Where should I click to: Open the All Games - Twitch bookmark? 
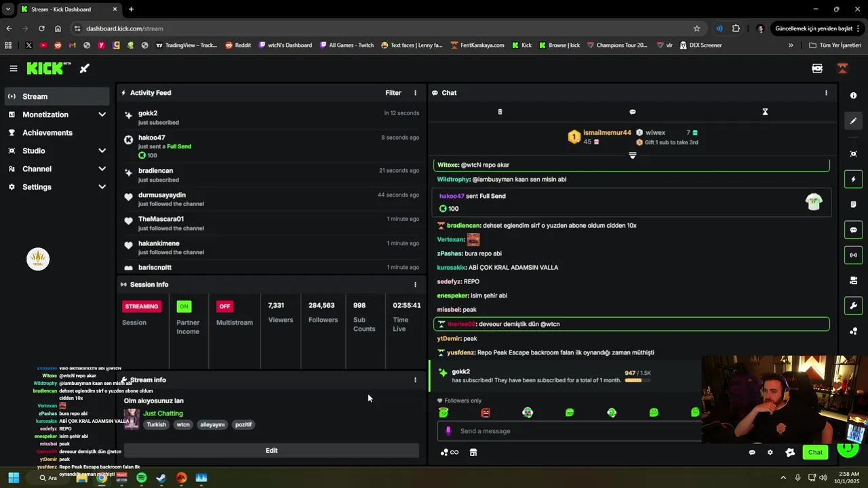pyautogui.click(x=346, y=45)
